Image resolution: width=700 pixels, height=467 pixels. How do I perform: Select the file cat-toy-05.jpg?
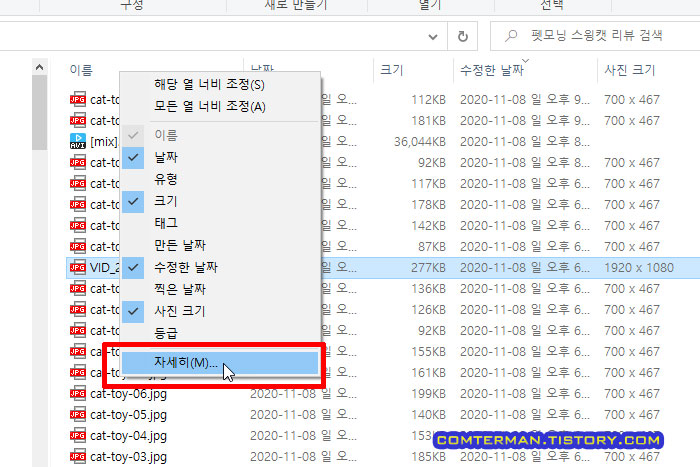129,415
